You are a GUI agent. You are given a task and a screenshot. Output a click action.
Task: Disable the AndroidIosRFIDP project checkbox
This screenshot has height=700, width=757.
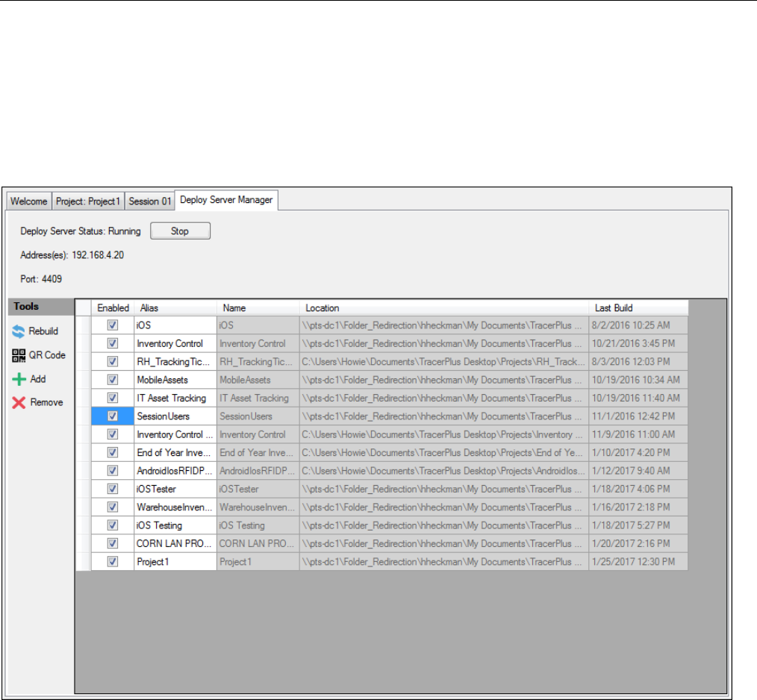coord(113,471)
